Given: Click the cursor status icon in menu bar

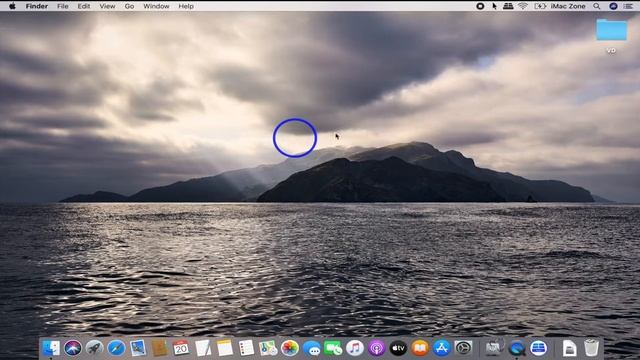Looking at the screenshot, I should coord(494,6).
